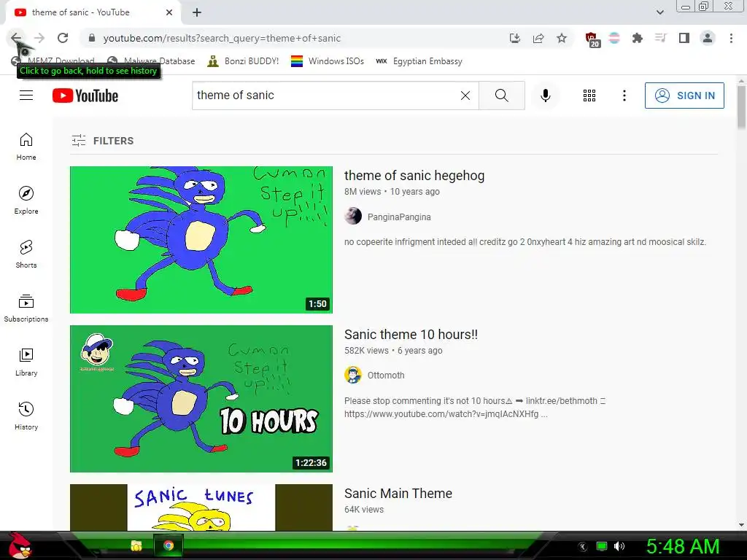Open History in the sidebar

pyautogui.click(x=26, y=416)
